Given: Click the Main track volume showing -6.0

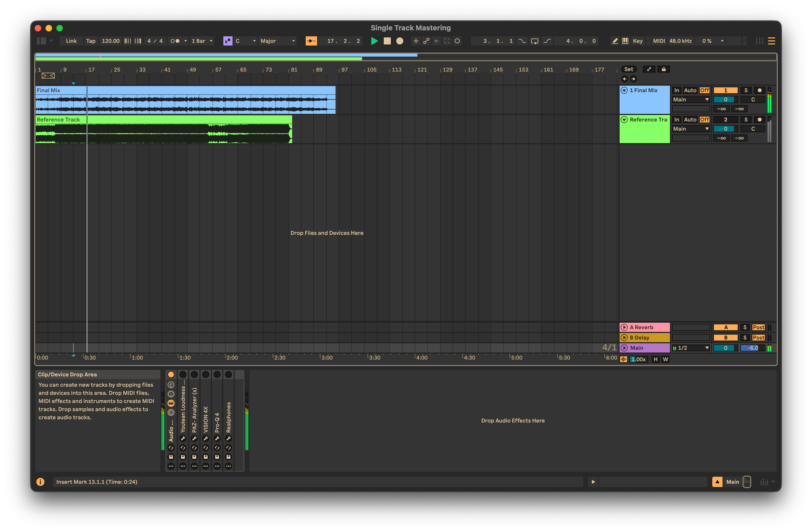Looking at the screenshot, I should pyautogui.click(x=753, y=348).
